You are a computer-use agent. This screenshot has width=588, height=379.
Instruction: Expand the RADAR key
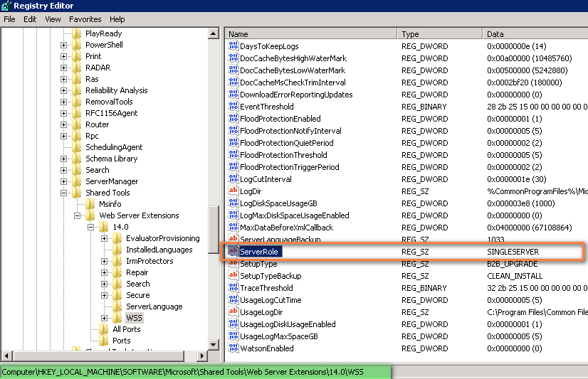point(64,68)
